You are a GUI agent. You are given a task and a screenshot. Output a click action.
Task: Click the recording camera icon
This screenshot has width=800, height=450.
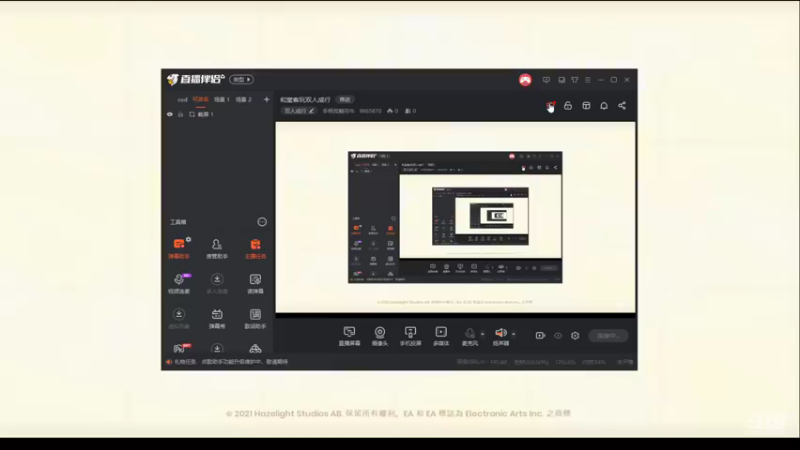tap(540, 336)
